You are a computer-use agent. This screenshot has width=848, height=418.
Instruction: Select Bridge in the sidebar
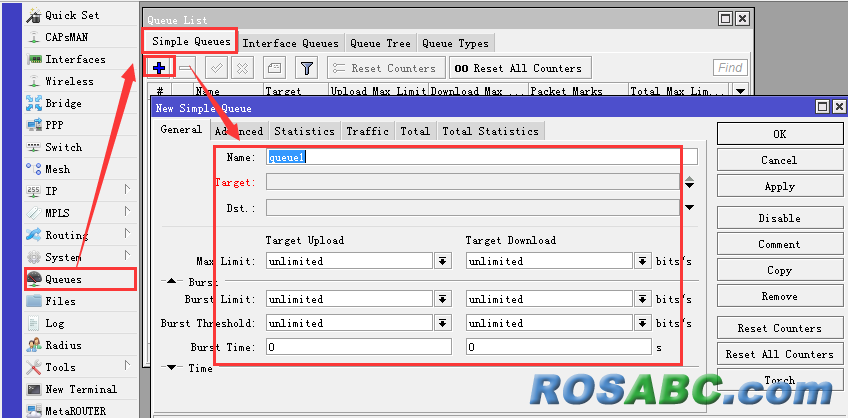pos(63,103)
